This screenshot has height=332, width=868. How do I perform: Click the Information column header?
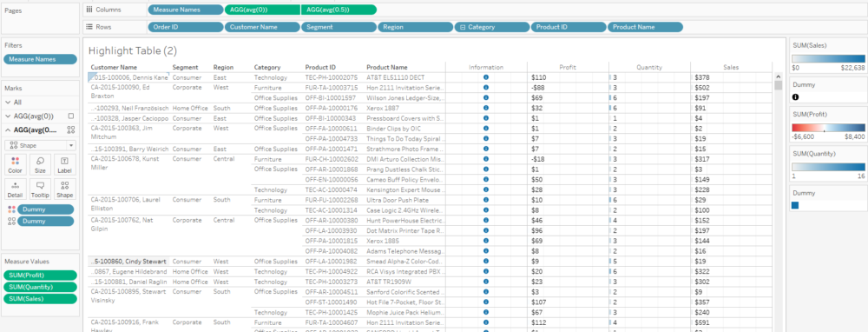click(486, 67)
